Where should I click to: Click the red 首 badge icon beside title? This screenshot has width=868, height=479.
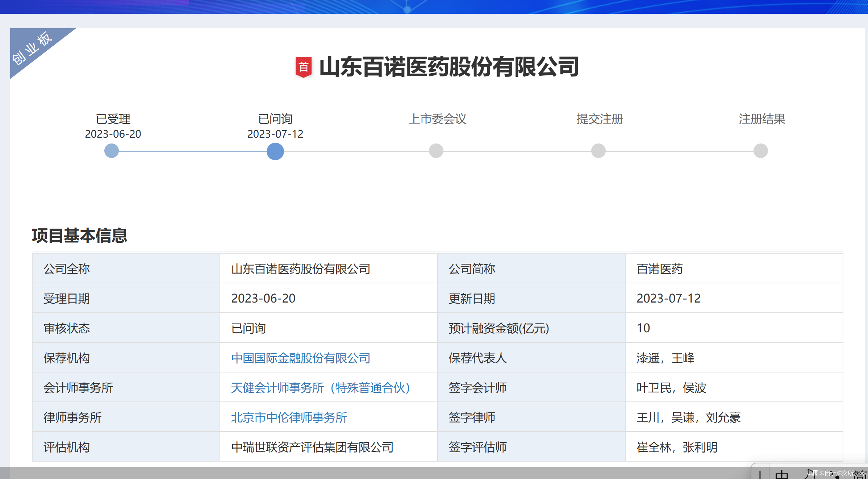(x=303, y=67)
